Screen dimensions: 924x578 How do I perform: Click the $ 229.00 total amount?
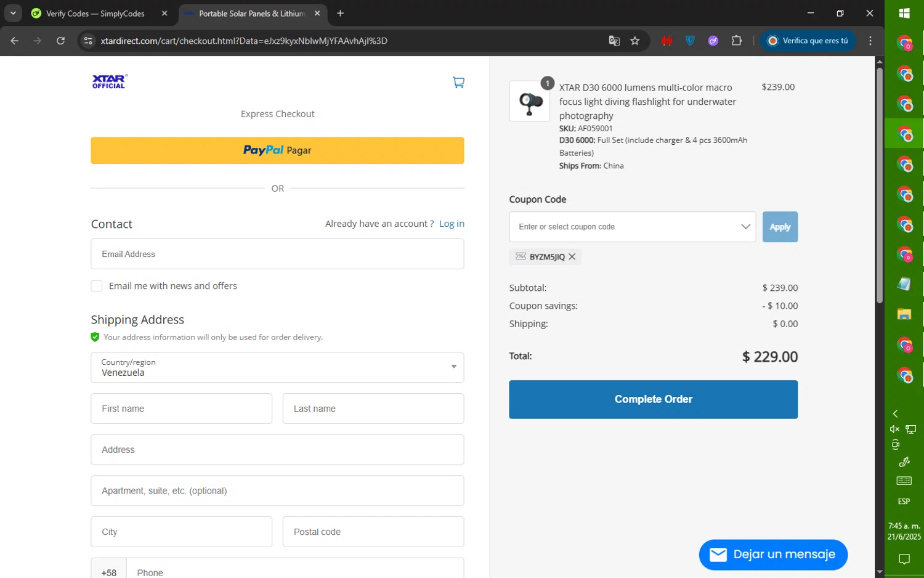click(x=770, y=357)
